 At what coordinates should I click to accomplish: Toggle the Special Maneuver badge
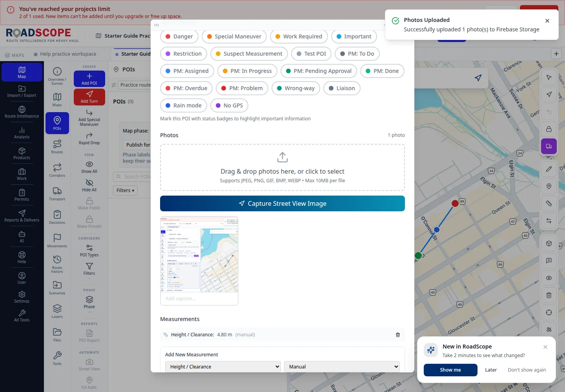click(234, 36)
